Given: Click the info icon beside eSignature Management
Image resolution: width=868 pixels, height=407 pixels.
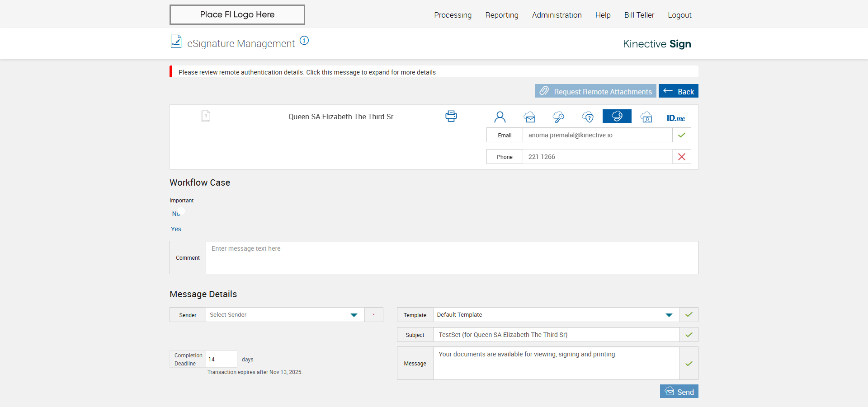Looking at the screenshot, I should 304,41.
